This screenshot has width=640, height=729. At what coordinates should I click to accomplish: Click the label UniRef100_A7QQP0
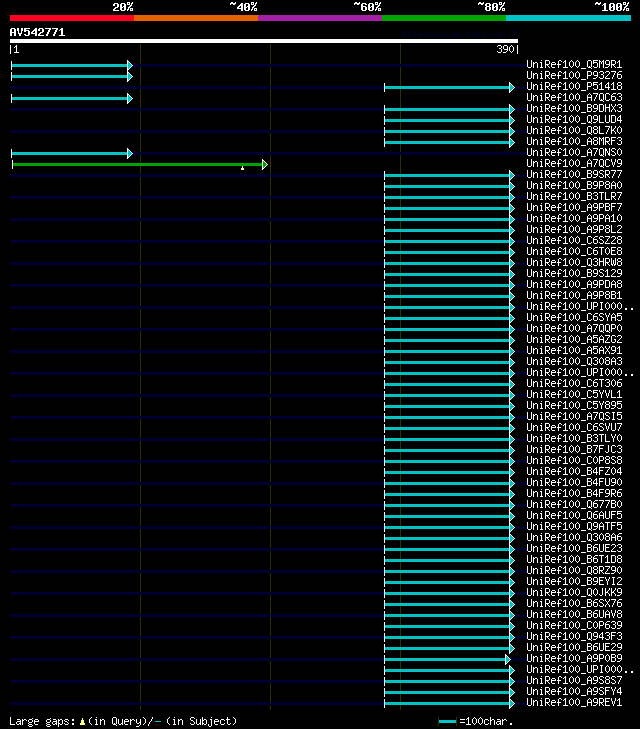pos(574,328)
